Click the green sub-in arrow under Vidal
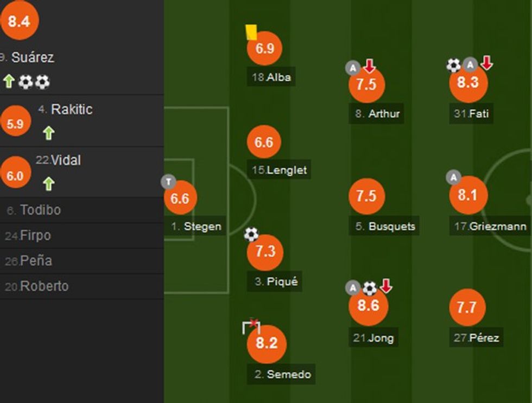Screen dimensions: 532x403 click(x=49, y=184)
